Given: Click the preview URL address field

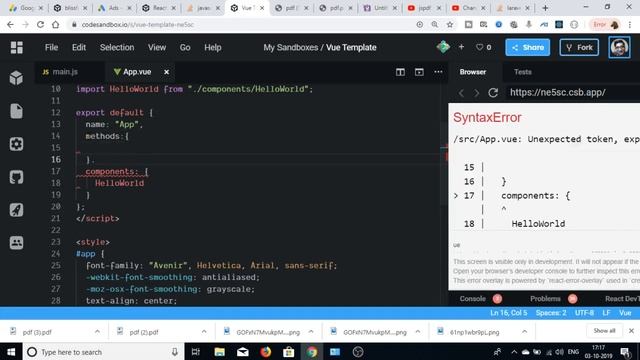Looking at the screenshot, I should tap(572, 92).
